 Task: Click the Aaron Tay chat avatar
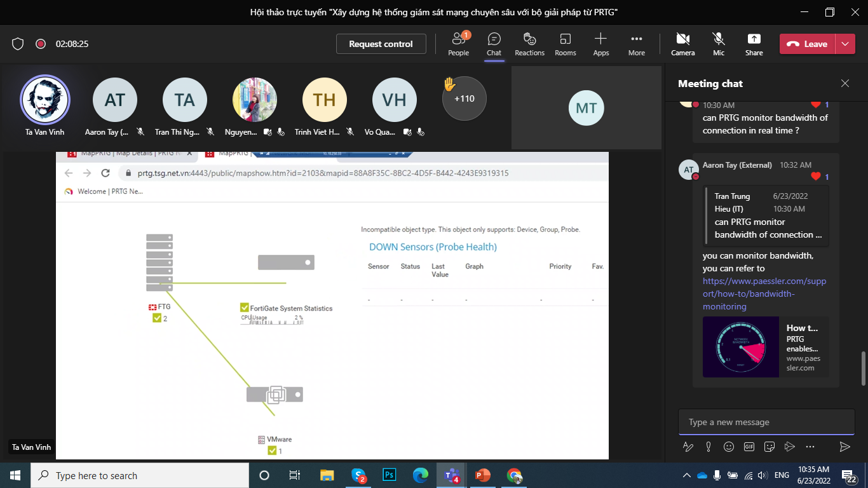(689, 170)
